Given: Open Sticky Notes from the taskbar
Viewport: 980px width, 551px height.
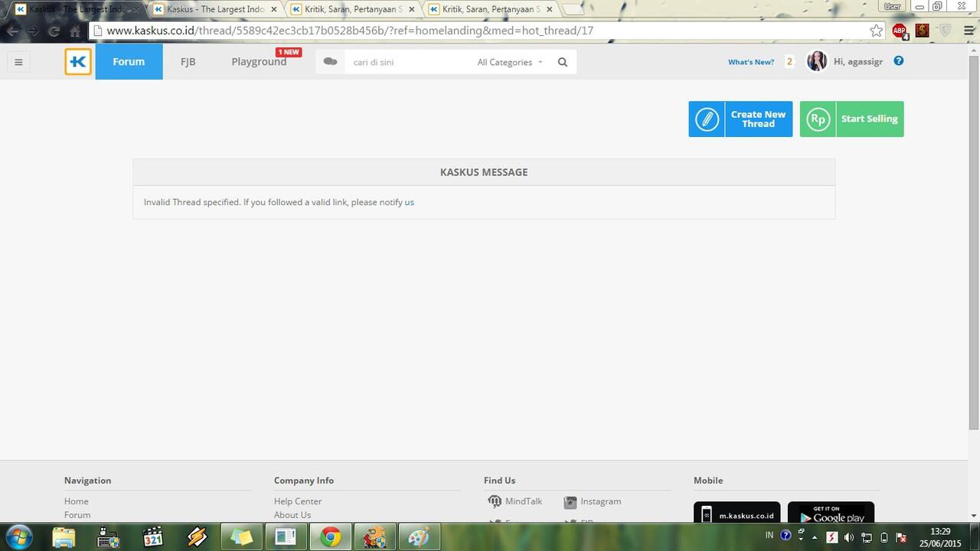Looking at the screenshot, I should [242, 537].
